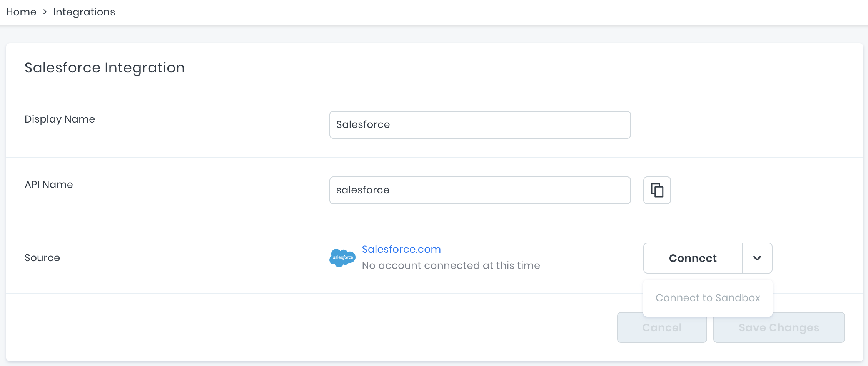868x366 pixels.
Task: Click the Source label
Action: click(42, 258)
